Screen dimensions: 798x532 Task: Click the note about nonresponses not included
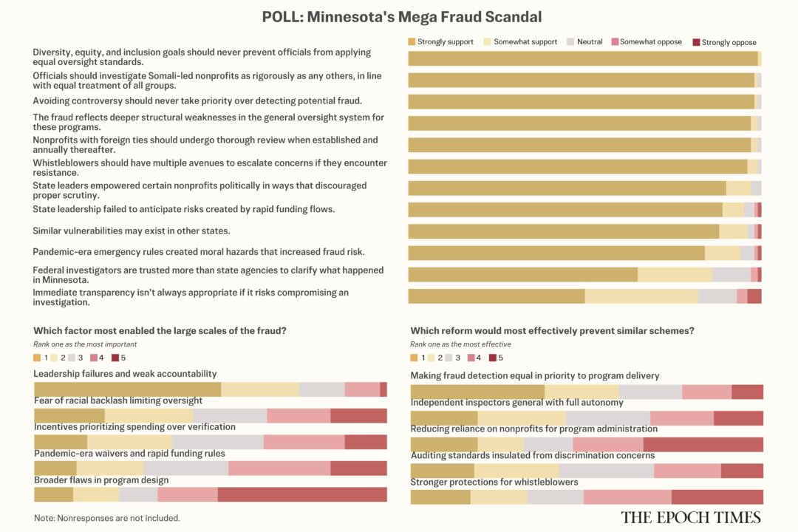click(x=106, y=518)
